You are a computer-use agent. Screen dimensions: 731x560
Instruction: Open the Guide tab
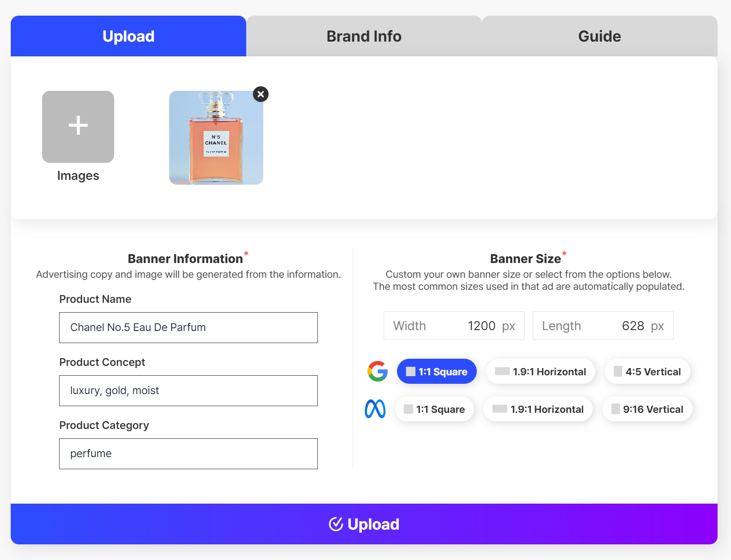pyautogui.click(x=600, y=36)
